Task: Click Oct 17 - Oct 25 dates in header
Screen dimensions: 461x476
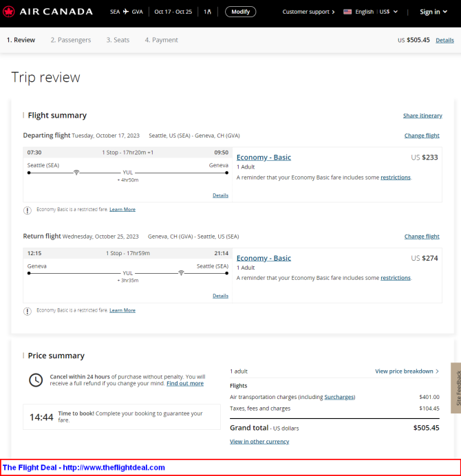Action: [173, 12]
